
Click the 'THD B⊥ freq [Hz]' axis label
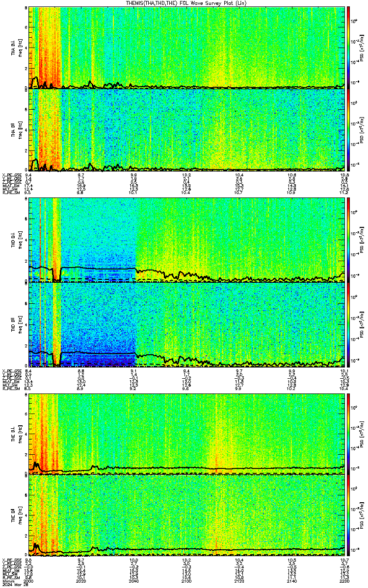click(17, 240)
